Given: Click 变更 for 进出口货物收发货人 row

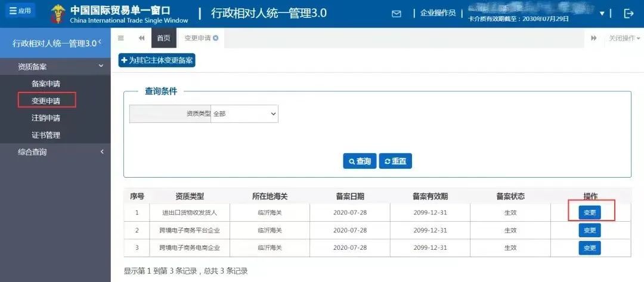Looking at the screenshot, I should pyautogui.click(x=590, y=213).
